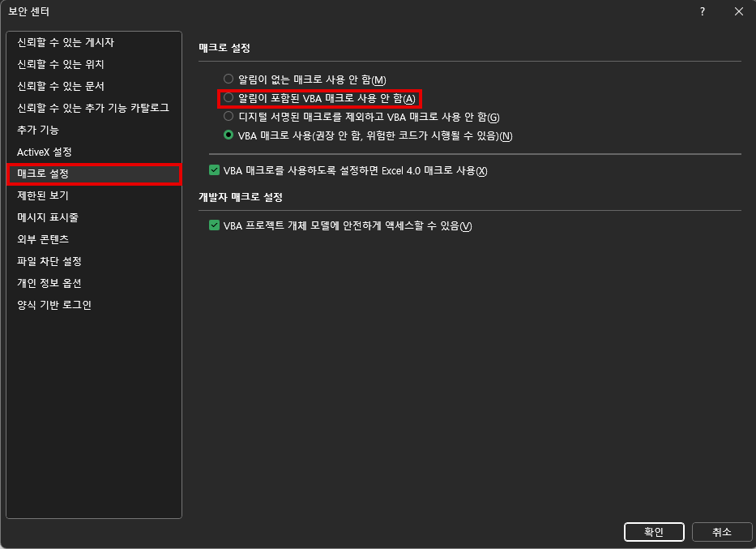Open 신뢰할 수 있는 게시자 category

(94, 42)
